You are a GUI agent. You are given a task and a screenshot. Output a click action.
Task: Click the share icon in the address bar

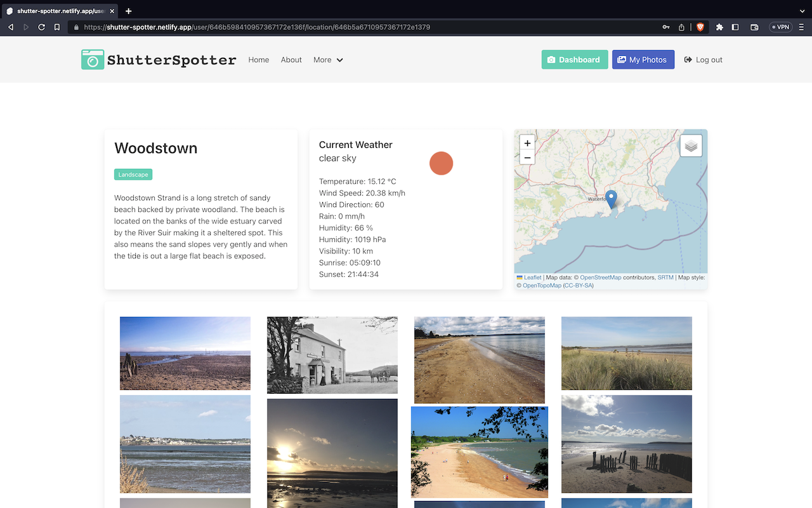click(x=682, y=27)
